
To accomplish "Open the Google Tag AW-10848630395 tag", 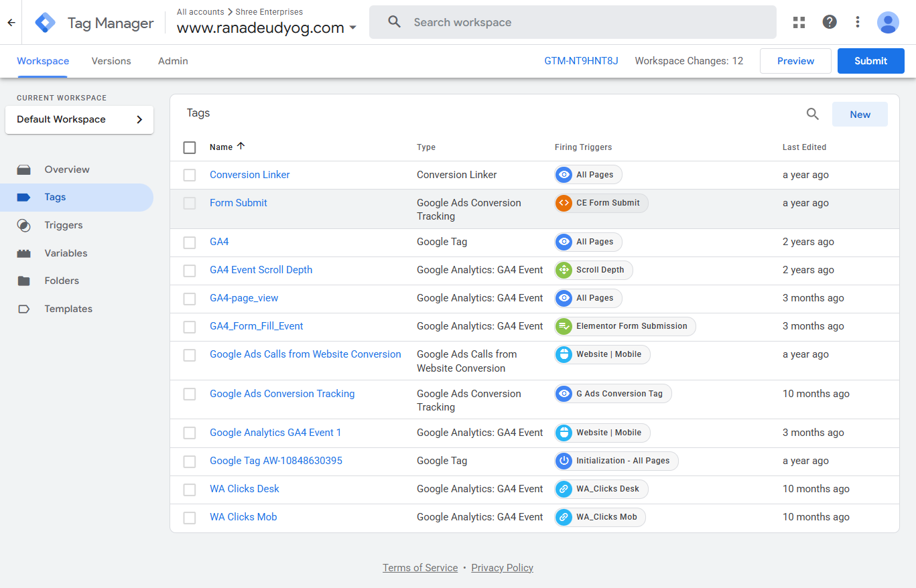I will pyautogui.click(x=276, y=461).
